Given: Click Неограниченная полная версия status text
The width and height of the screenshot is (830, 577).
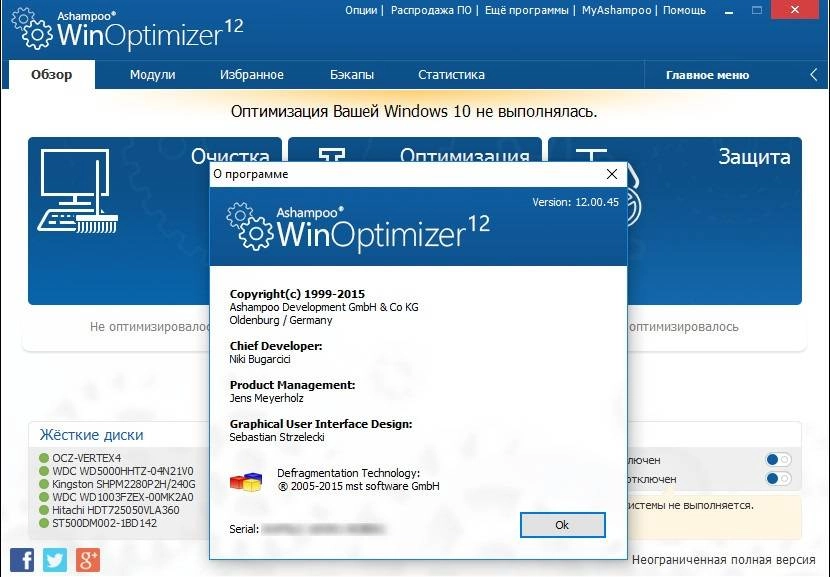Looking at the screenshot, I should pos(723,560).
